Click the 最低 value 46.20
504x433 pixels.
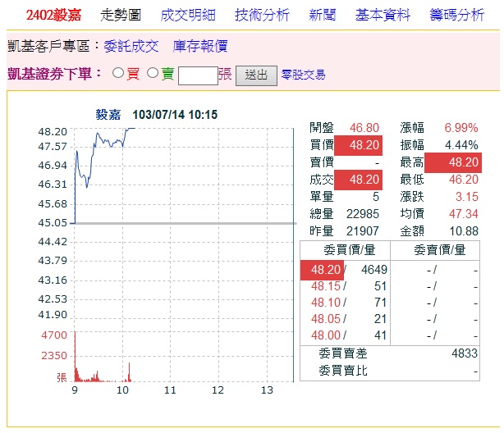464,180
